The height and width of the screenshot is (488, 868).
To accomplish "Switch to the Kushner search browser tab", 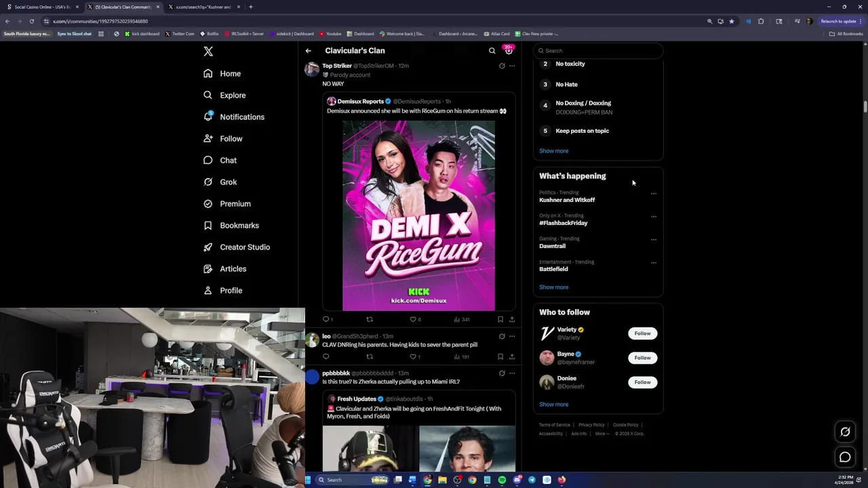I will [x=203, y=7].
